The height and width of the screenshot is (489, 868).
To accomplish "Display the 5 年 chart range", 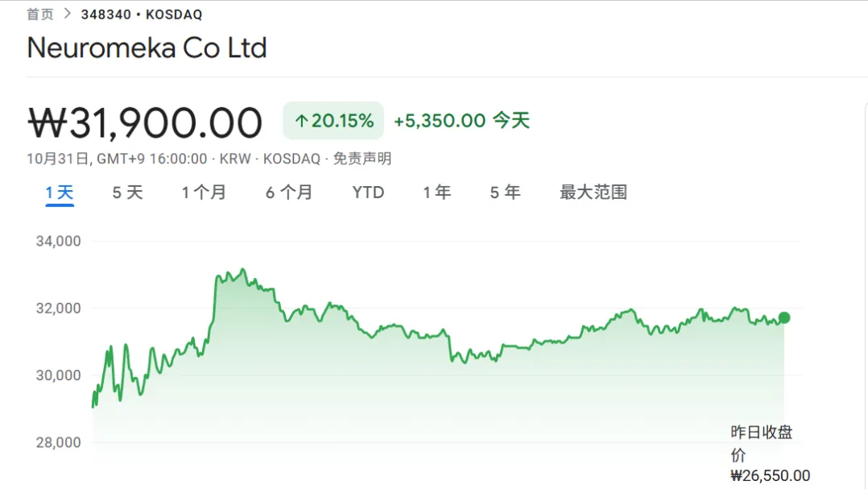I will point(505,193).
